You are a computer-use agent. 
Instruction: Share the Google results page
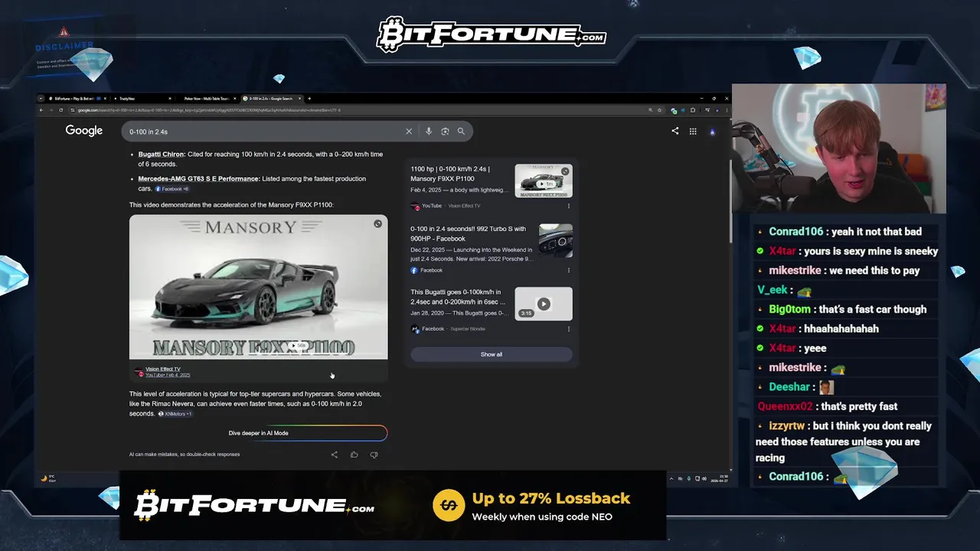675,131
